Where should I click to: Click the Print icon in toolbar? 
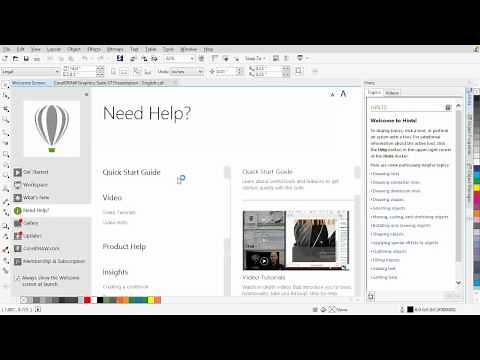coord(37,59)
